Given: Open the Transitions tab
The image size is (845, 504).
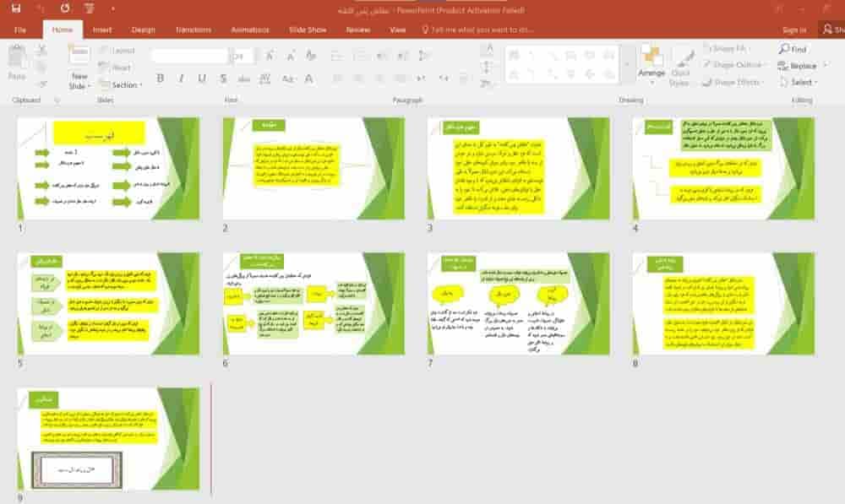Looking at the screenshot, I should click(x=194, y=30).
